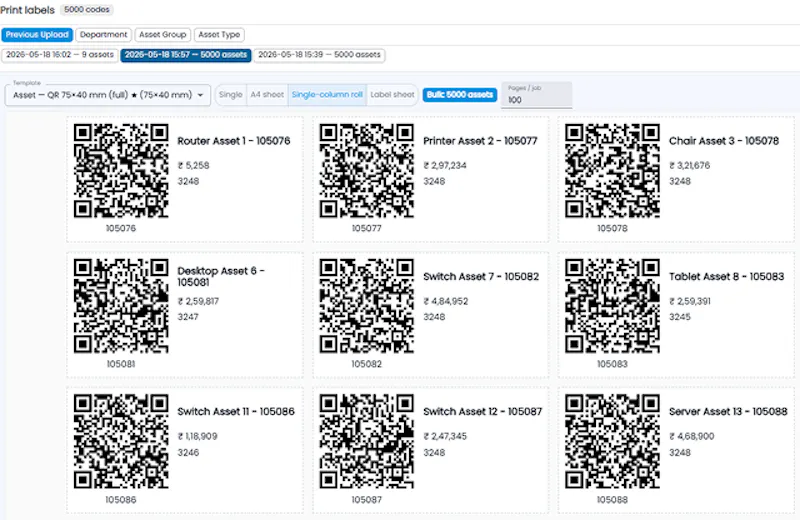Click the code 105077 below the QR
The width and height of the screenshot is (800, 520).
367,228
